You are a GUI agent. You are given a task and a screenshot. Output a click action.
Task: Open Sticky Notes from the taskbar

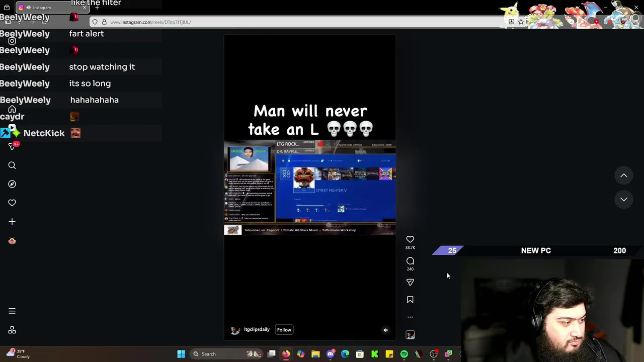coord(389,354)
